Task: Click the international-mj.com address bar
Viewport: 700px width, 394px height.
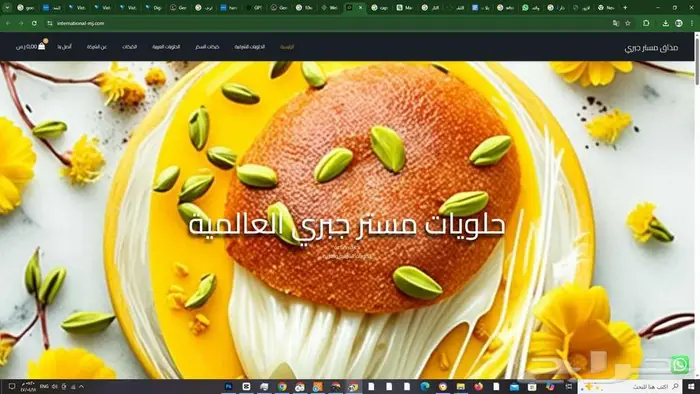Action: (330, 23)
